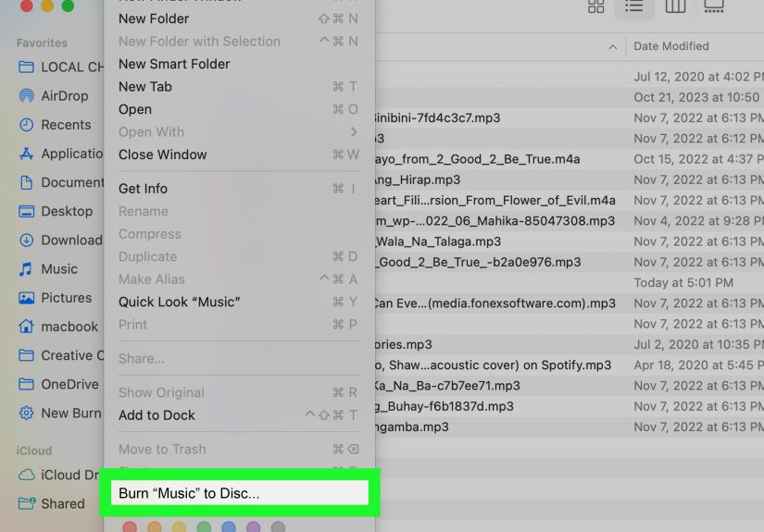Open Downloads in sidebar
Viewport: 764px width, 532px height.
pyautogui.click(x=60, y=240)
